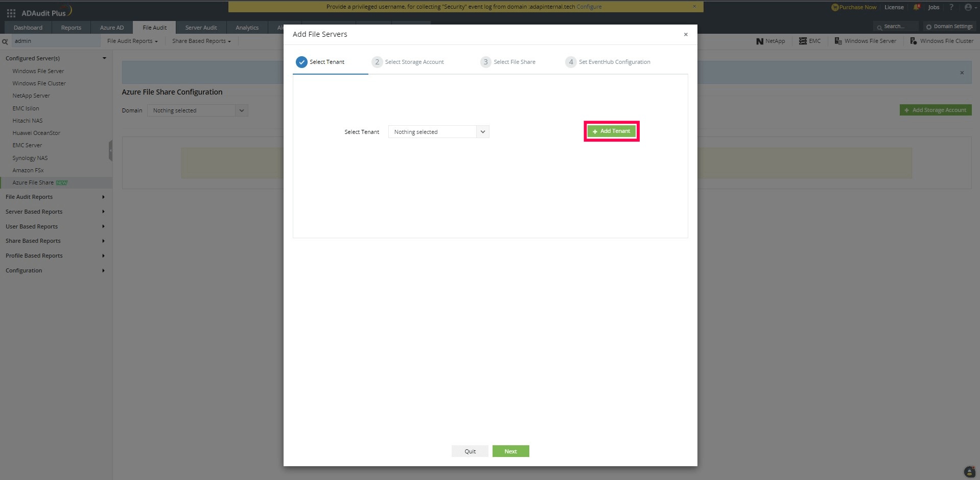Screen dimensions: 980x480
Task: Click inside the Search field near Domain Settings
Action: pyautogui.click(x=896, y=26)
